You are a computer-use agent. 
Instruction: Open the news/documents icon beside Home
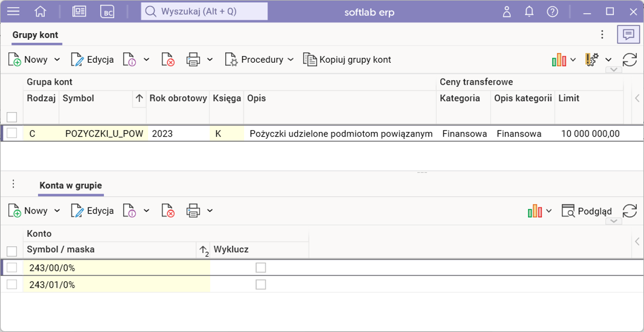pyautogui.click(x=77, y=11)
